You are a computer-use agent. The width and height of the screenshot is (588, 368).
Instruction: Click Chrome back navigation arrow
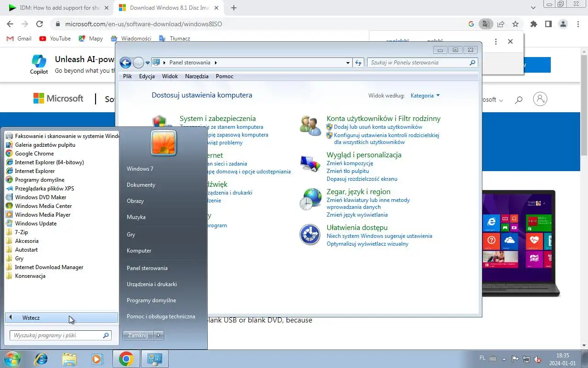11,24
